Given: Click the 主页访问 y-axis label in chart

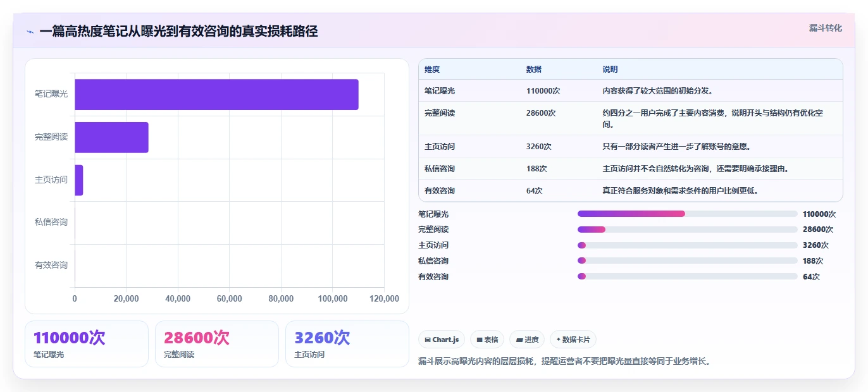Looking at the screenshot, I should 51,180.
